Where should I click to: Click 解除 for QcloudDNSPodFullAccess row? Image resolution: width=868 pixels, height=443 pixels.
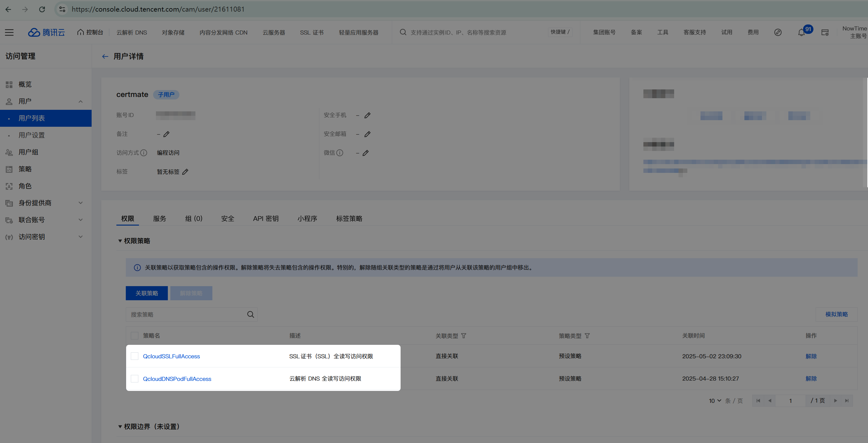(x=811, y=379)
